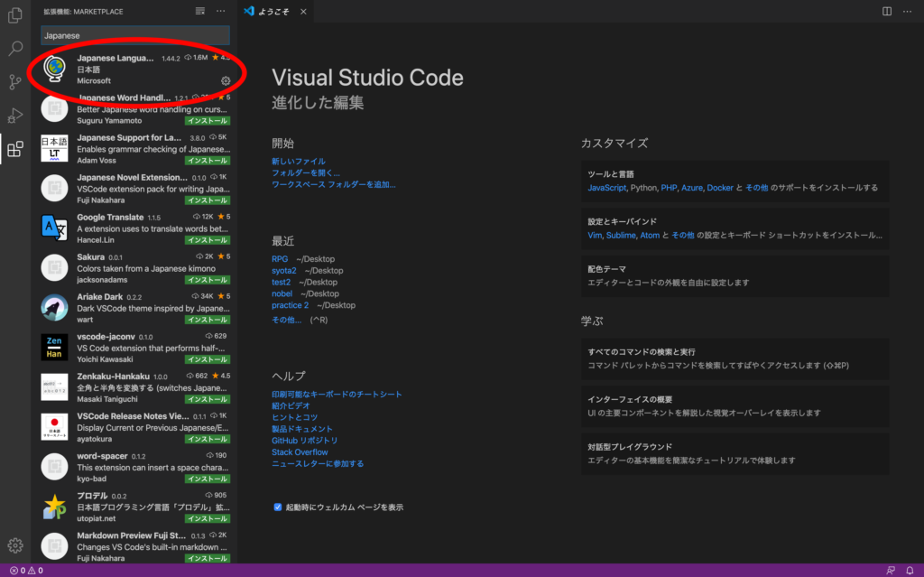924x577 pixels.
Task: Install the word-spacer extension
Action: 208,479
